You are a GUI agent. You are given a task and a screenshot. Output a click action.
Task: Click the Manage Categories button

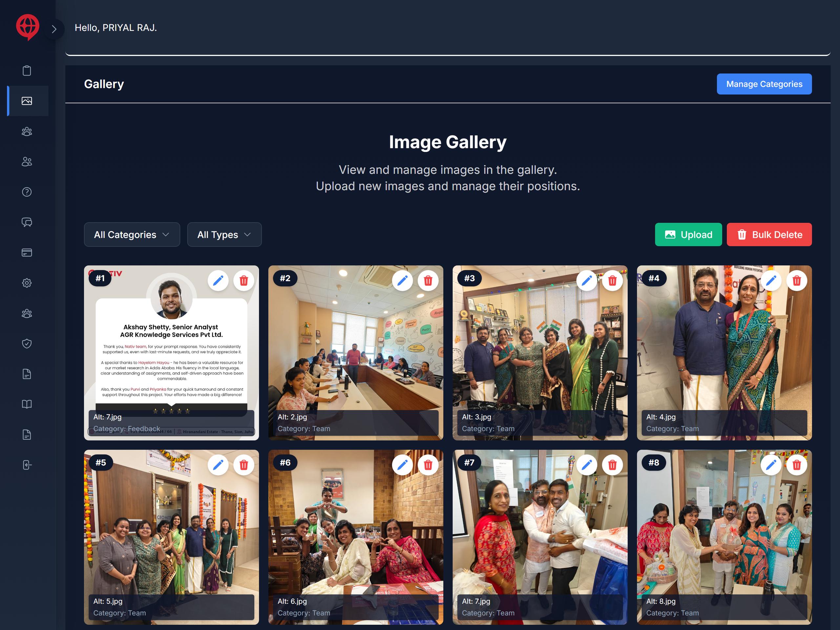pos(764,84)
